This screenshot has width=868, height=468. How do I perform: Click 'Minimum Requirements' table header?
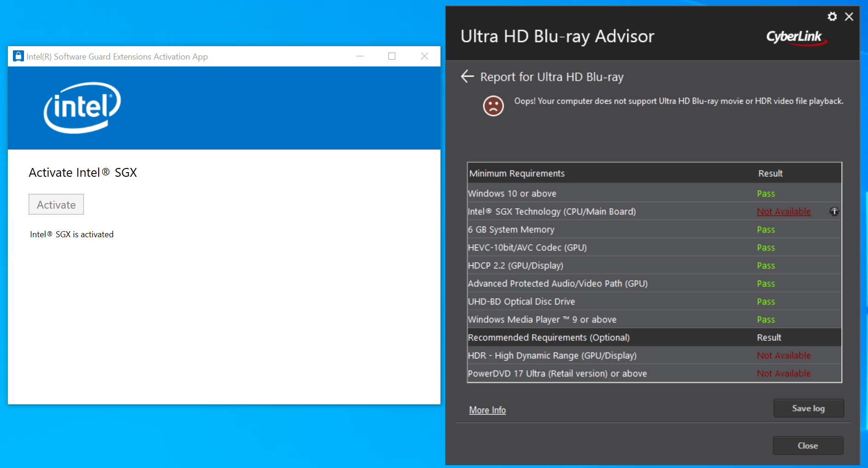[x=517, y=174]
